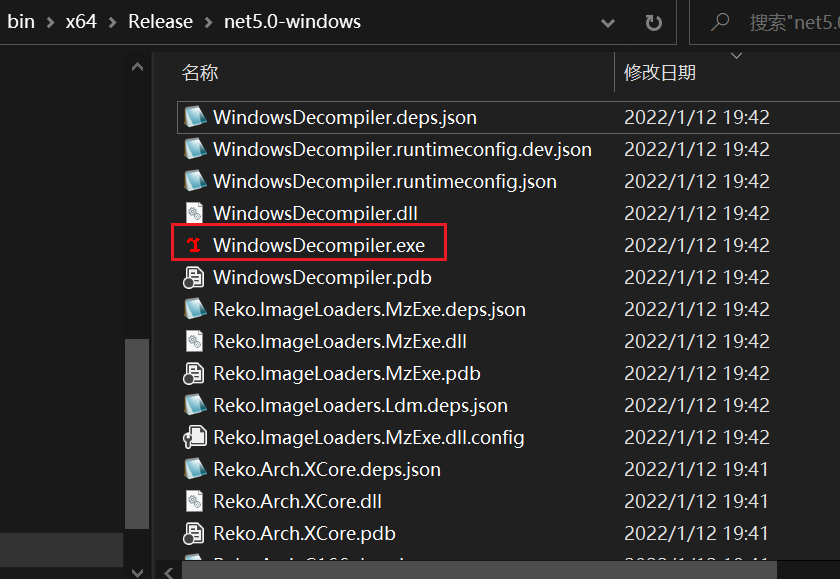Select file name Reko.ImageLoaders.Ldm.deps.json
This screenshot has height=579, width=840.
click(x=360, y=405)
